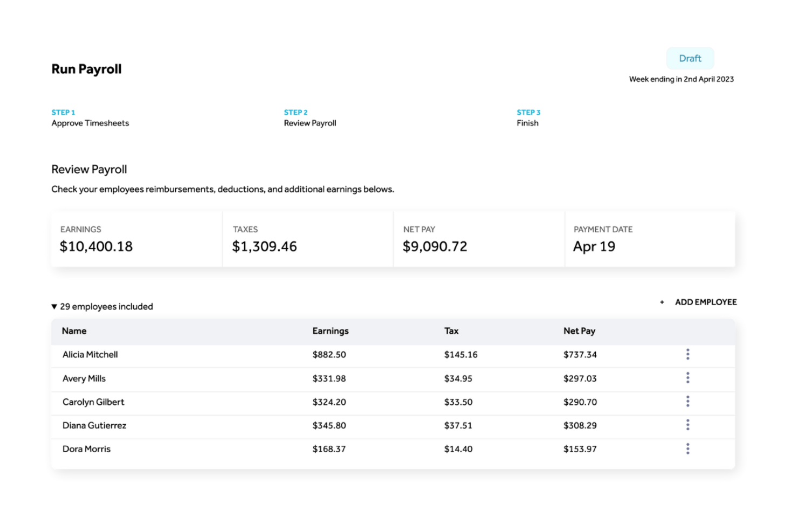This screenshot has width=798, height=532.
Task: Click the Net Pay column header
Action: (579, 331)
